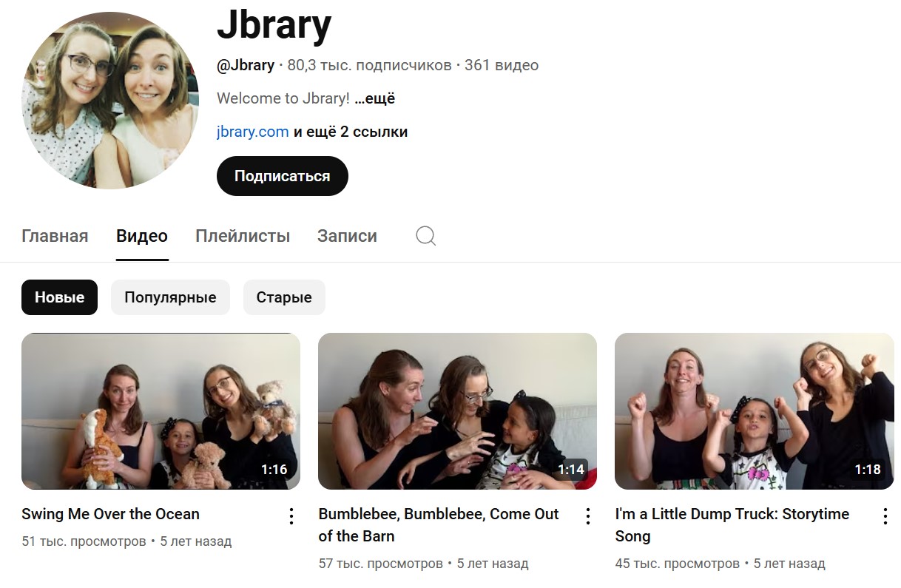Open the Плейлисты tab
Image resolution: width=901 pixels, height=588 pixels.
pos(243,236)
